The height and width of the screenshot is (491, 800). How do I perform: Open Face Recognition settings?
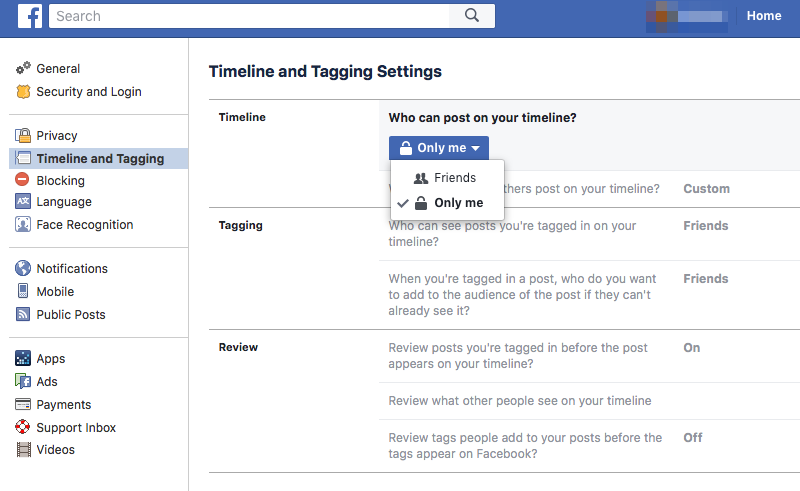(85, 225)
